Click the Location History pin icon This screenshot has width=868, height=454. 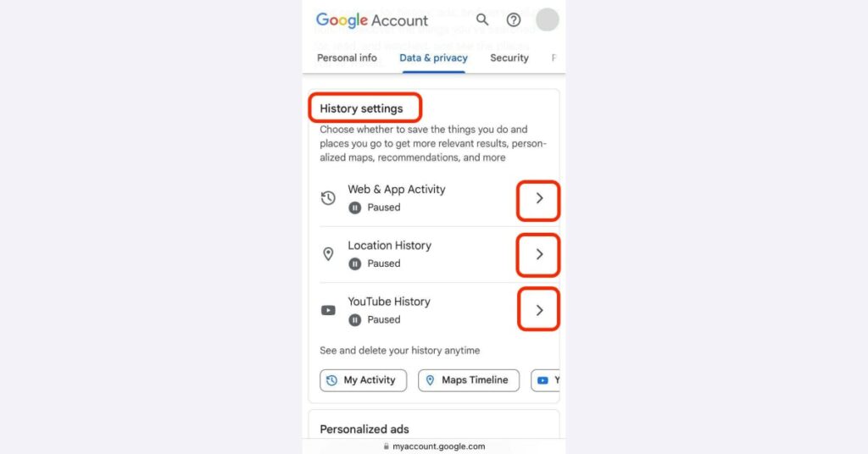[x=328, y=254]
